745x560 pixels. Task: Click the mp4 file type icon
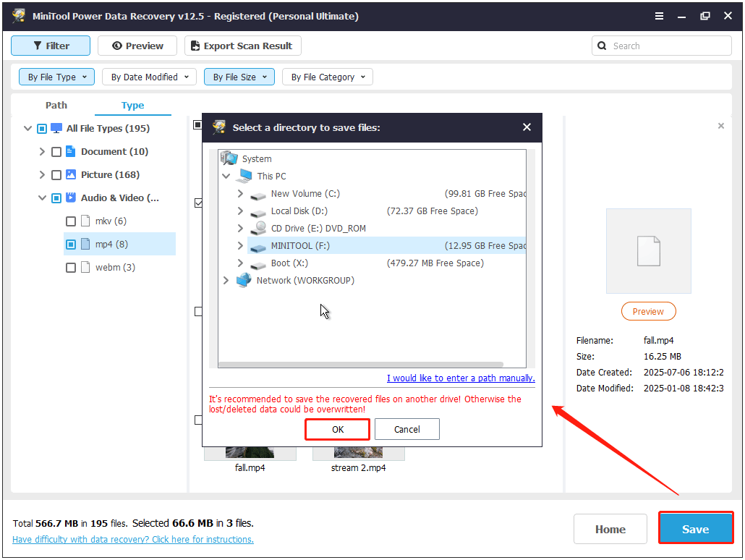(85, 245)
